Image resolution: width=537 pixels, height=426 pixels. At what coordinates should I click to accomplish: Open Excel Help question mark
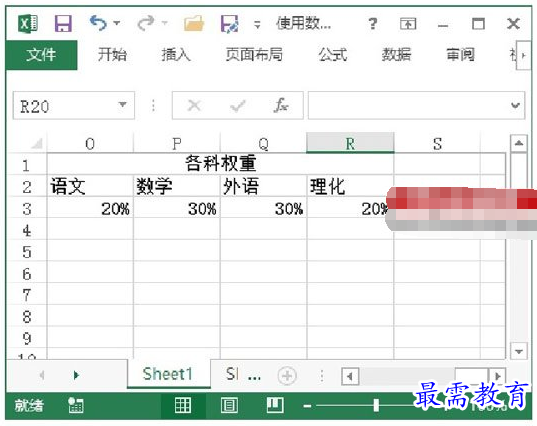click(373, 24)
